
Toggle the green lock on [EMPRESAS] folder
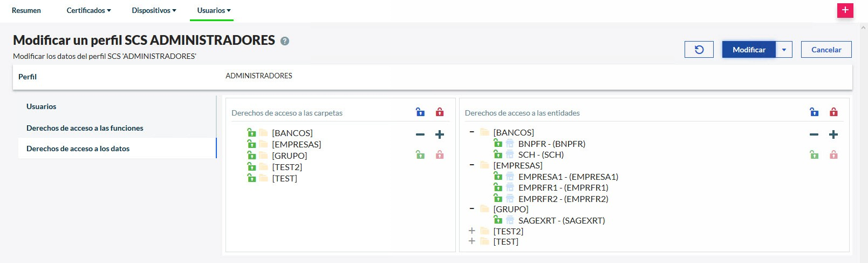251,144
